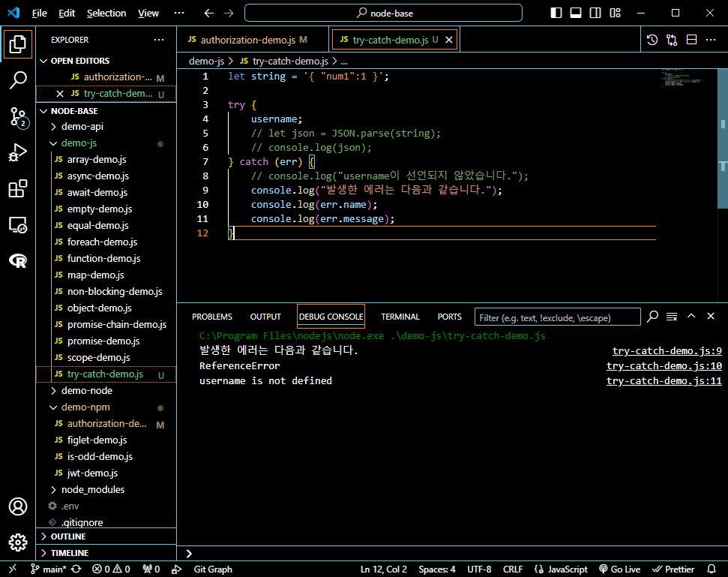Split the editor

click(x=692, y=40)
